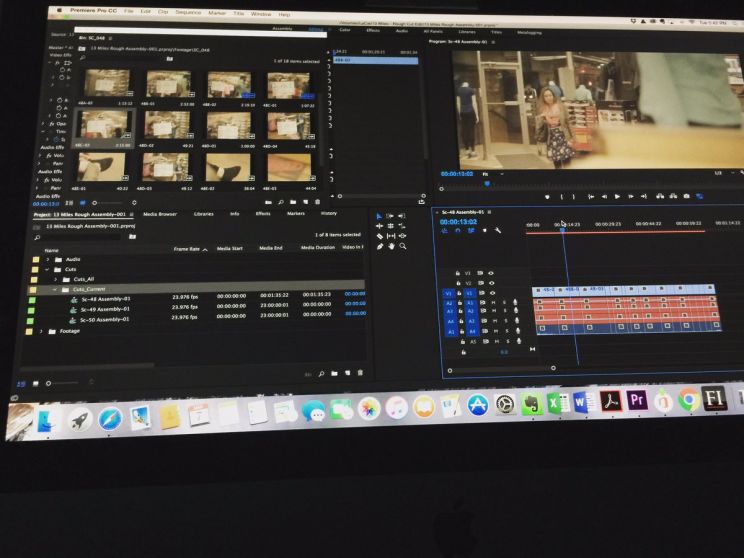Click the program monitor scrub playhead
Viewport: 744px width, 558px height.
tap(487, 184)
